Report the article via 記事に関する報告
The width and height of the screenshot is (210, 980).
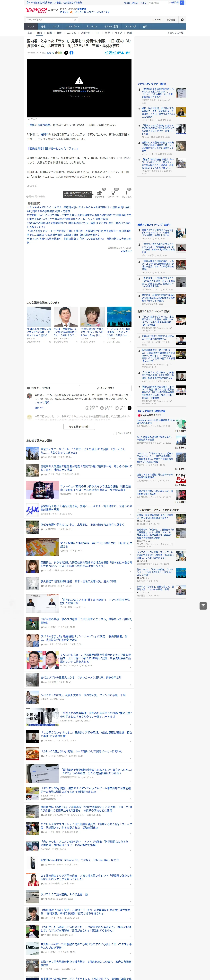[36, 197]
